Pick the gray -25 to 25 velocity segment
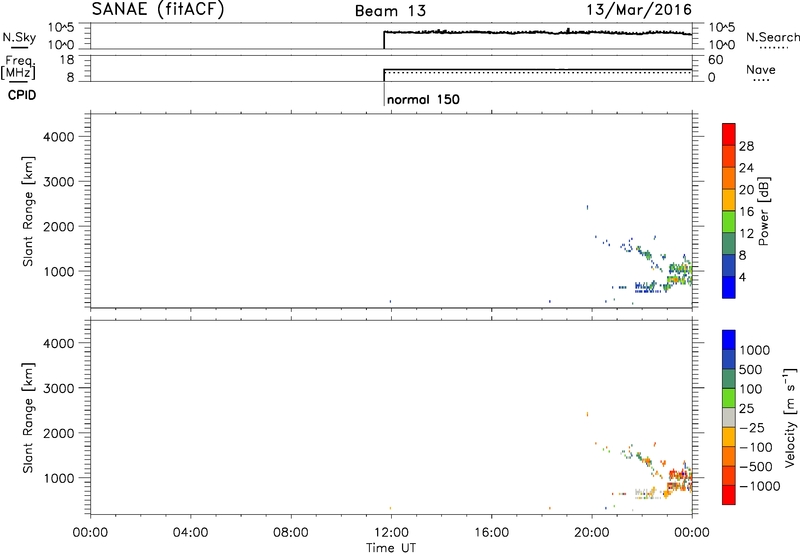The image size is (800, 554). pos(729,417)
